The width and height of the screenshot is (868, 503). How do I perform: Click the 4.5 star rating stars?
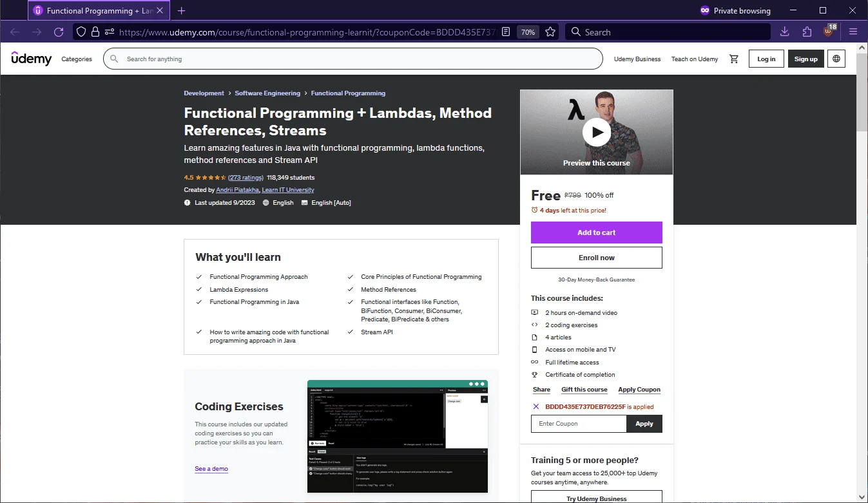[x=211, y=178]
